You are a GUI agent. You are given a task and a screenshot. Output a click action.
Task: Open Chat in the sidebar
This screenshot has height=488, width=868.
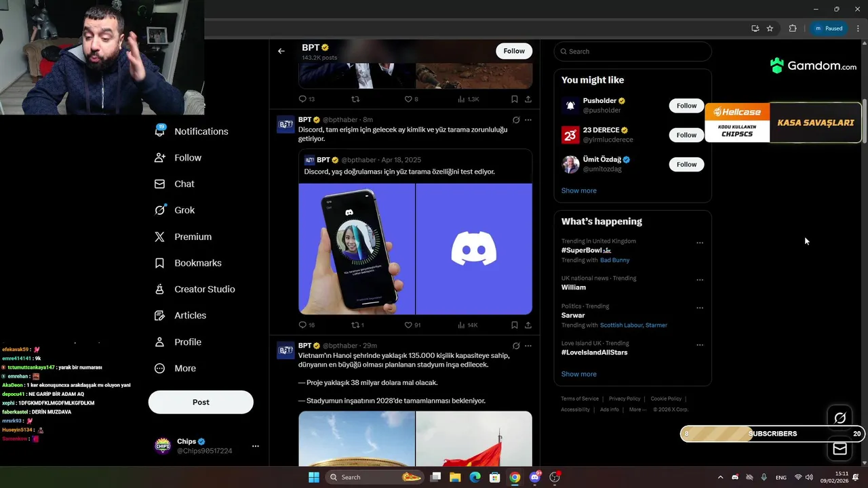[x=175, y=184]
